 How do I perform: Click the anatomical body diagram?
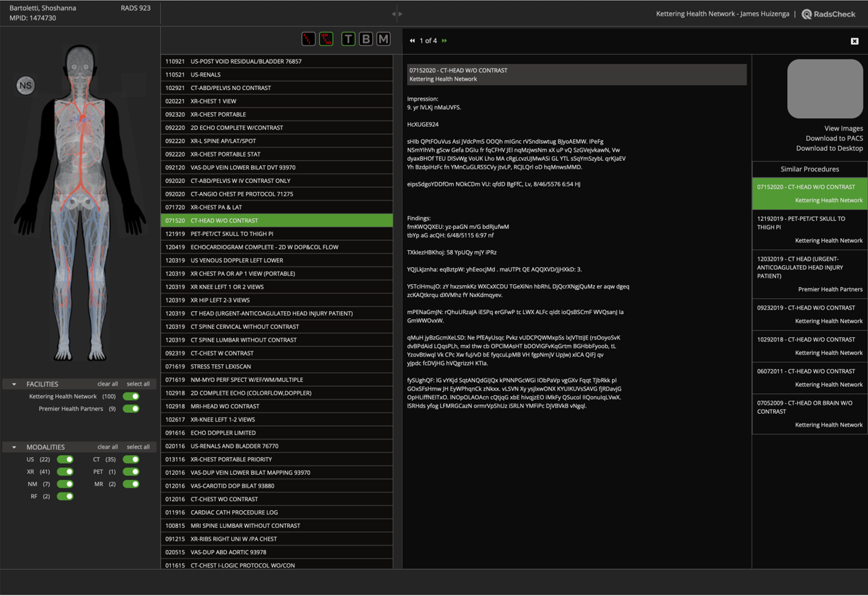(79, 204)
